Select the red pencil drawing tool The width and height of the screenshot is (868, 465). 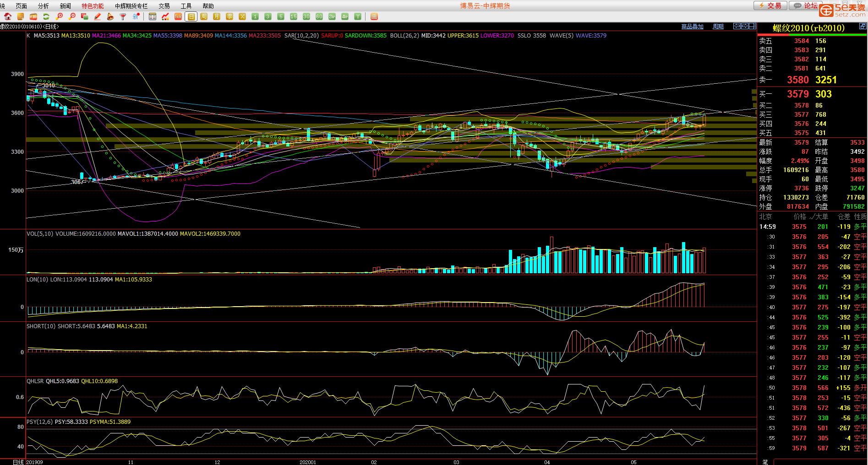coord(97,16)
